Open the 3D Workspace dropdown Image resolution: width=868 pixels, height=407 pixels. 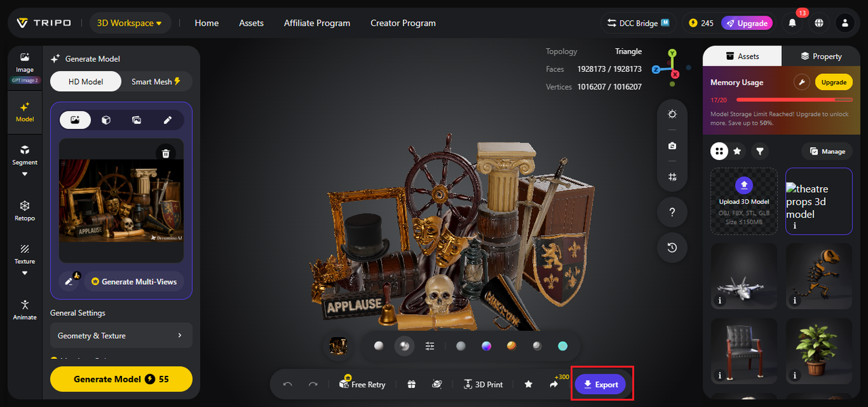[x=130, y=23]
